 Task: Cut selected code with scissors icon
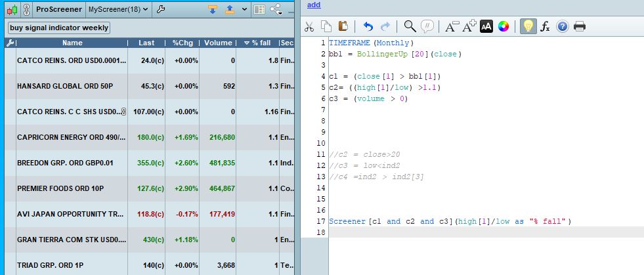pos(309,27)
